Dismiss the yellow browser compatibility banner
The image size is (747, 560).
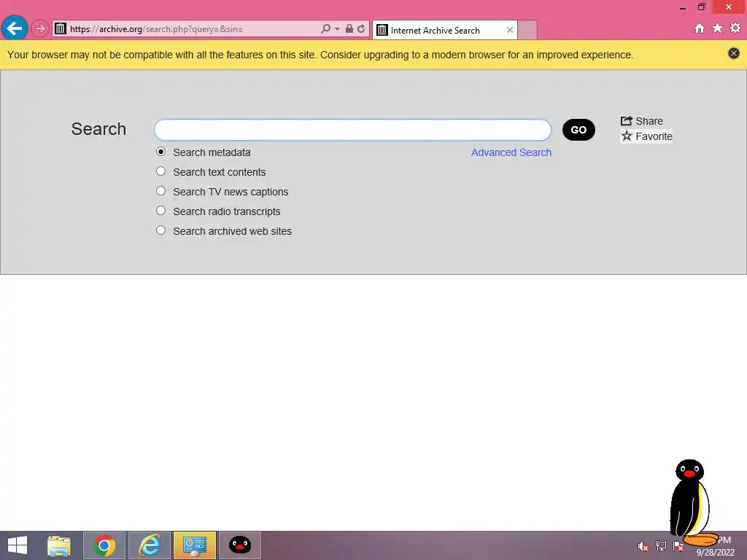[x=734, y=53]
